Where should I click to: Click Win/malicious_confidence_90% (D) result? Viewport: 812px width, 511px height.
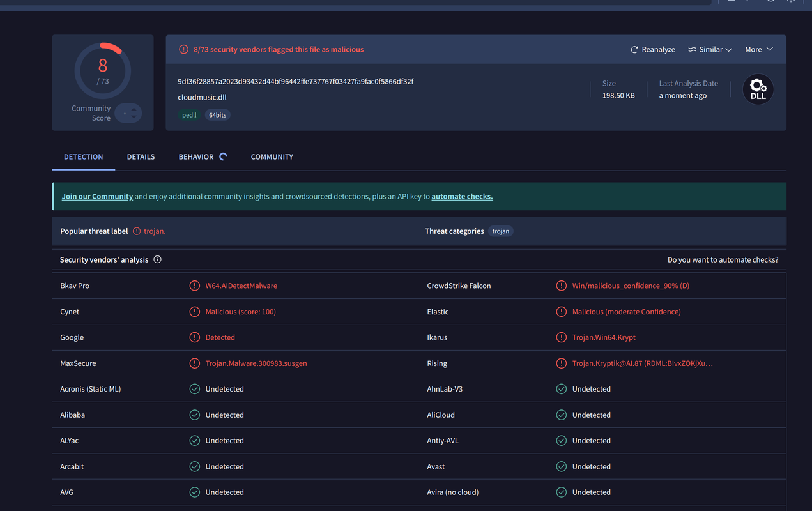(x=631, y=286)
